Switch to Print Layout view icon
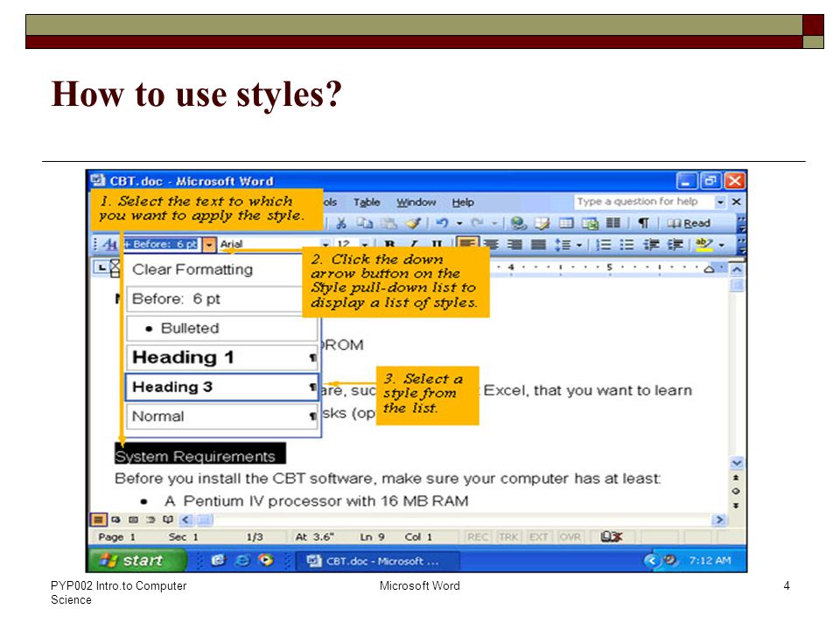The height and width of the screenshot is (630, 840). (x=133, y=519)
